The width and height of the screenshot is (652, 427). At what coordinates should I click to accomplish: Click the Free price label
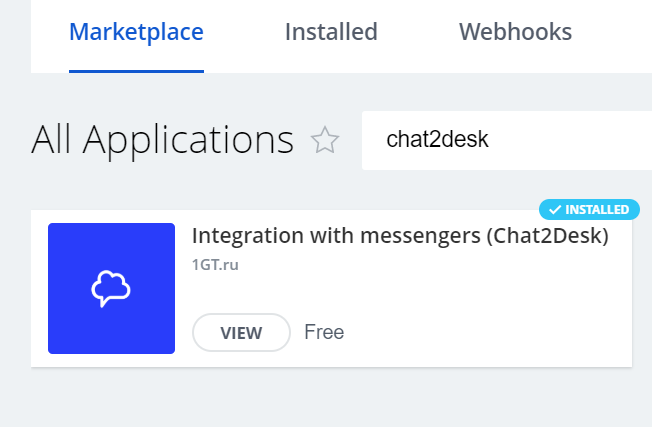(x=324, y=332)
